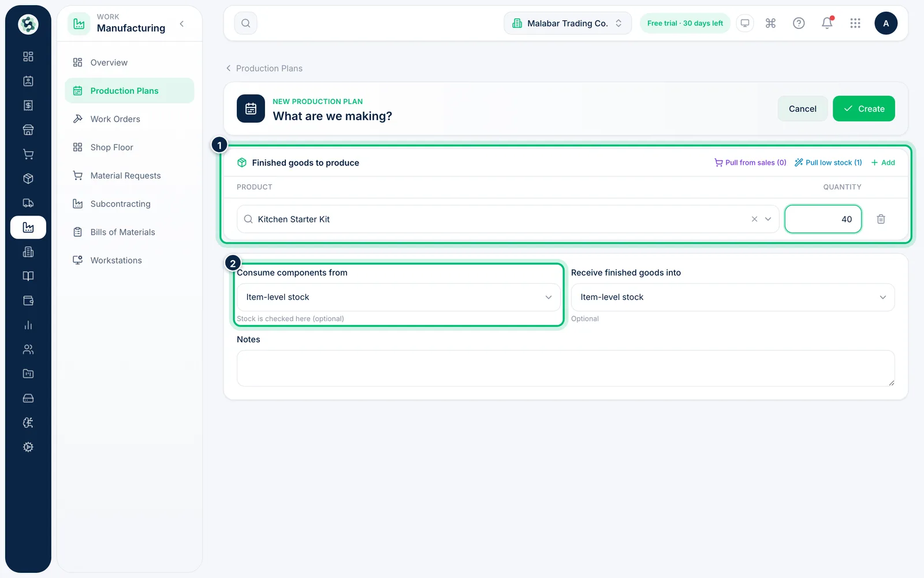Open the shopping cart icon in left rail
The width and height of the screenshot is (924, 578).
(x=28, y=154)
